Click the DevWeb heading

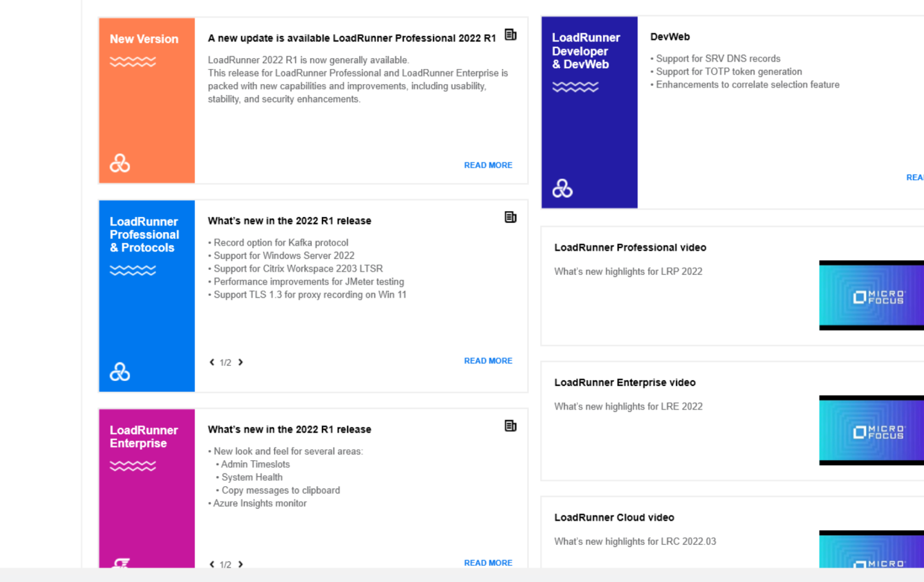pyautogui.click(x=670, y=37)
